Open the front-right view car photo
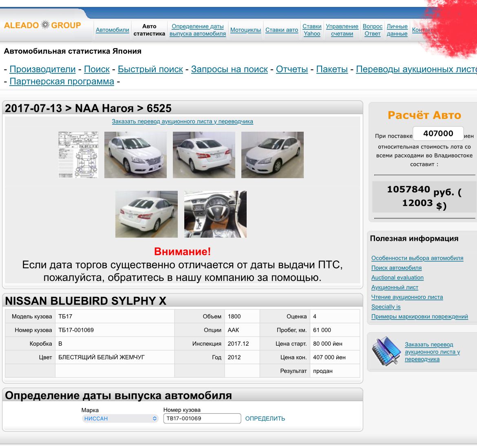Screen dimensions: 477x448 (x=272, y=155)
